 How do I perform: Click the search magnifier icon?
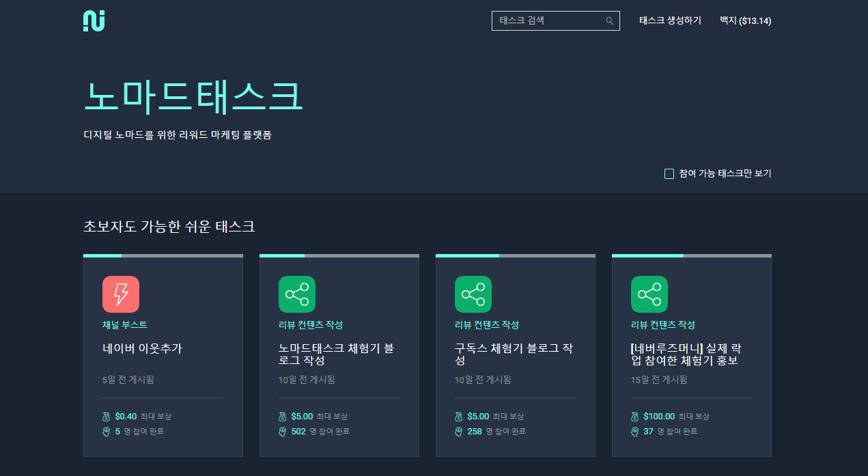point(610,21)
